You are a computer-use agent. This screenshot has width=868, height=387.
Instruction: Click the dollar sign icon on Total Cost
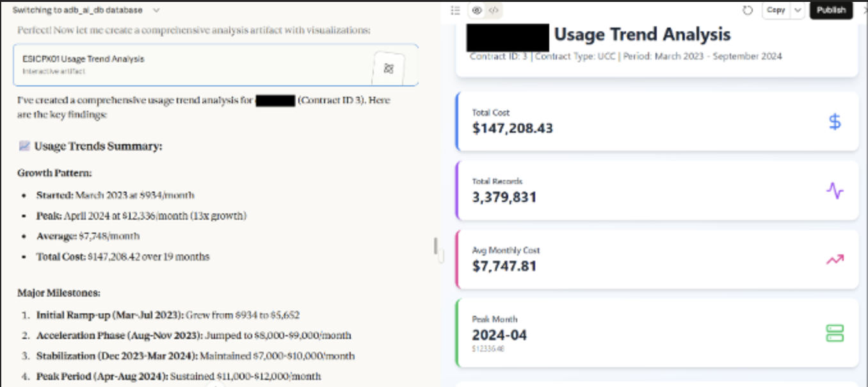(x=835, y=122)
